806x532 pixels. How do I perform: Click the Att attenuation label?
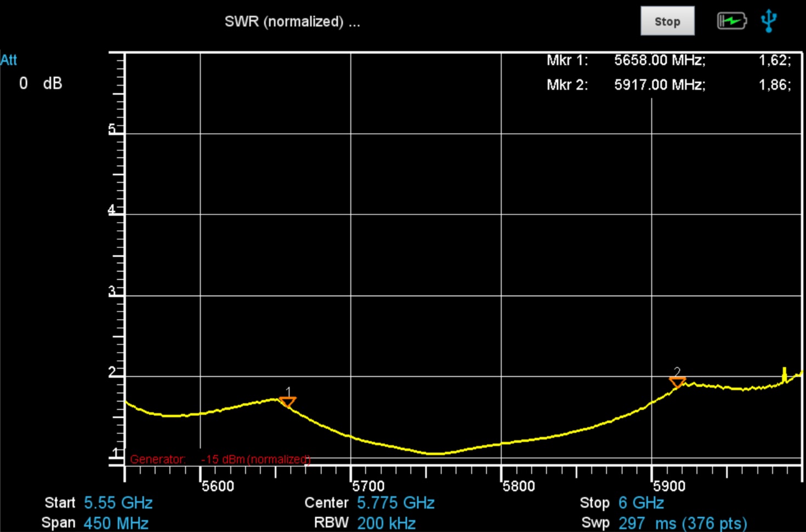coord(9,60)
